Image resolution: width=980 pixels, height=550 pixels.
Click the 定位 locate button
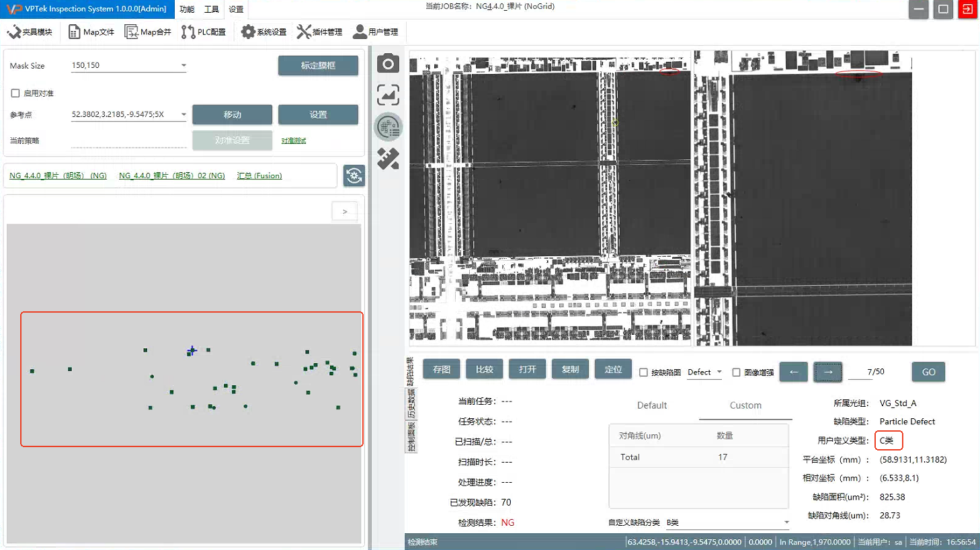click(x=614, y=369)
